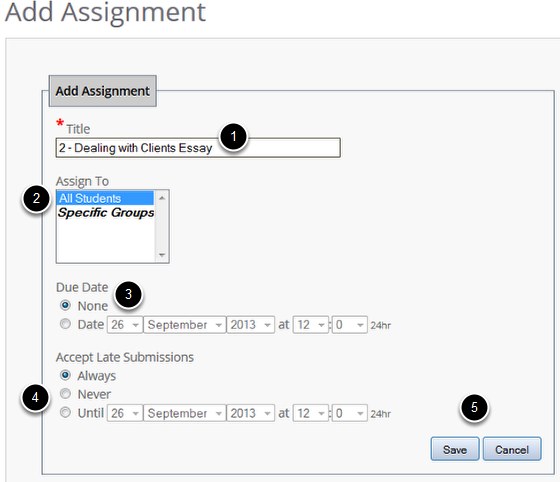Select the Until radio button for late submissions
Viewport: 560px width, 482px height.
click(x=65, y=412)
